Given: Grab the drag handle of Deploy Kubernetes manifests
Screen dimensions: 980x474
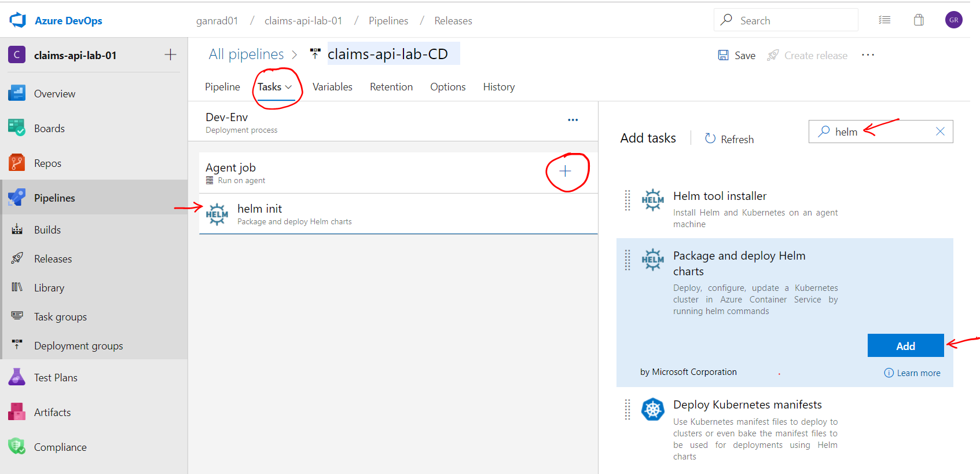Looking at the screenshot, I should [x=627, y=409].
